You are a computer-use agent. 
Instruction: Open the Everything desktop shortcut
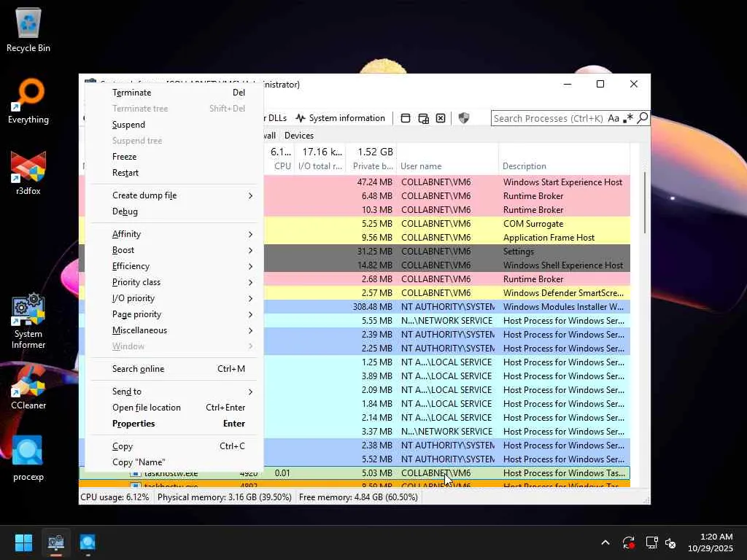28,101
